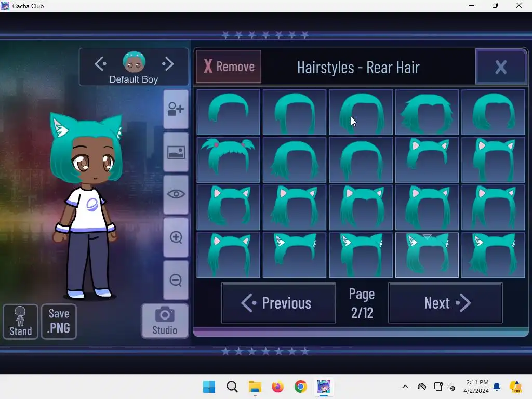
Task: Click the Save .PNG button
Action: click(x=59, y=322)
